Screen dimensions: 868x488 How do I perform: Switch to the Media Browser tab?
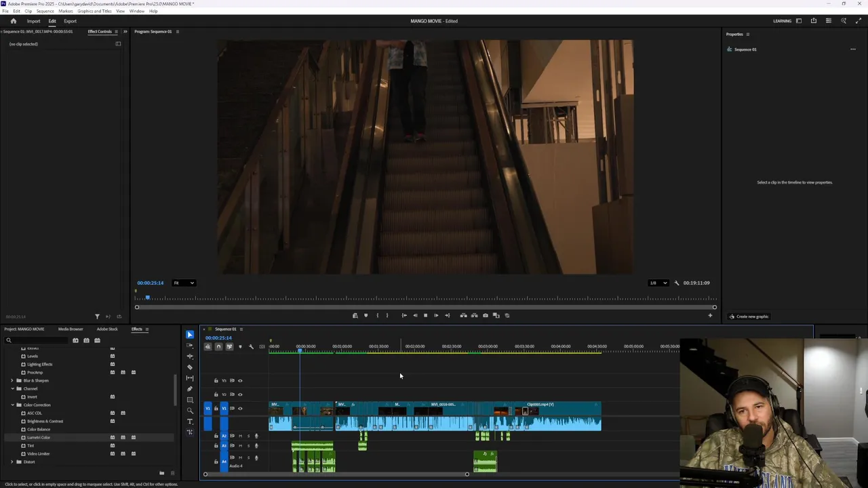tap(71, 329)
